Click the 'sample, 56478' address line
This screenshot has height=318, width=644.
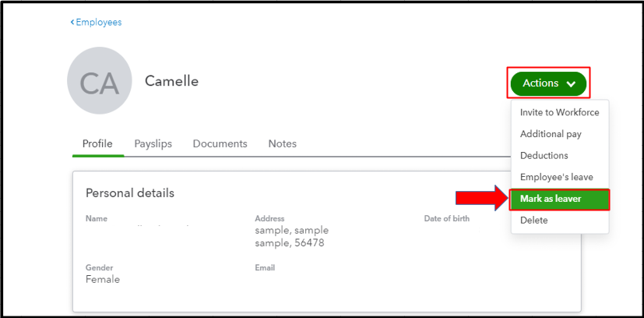[290, 243]
